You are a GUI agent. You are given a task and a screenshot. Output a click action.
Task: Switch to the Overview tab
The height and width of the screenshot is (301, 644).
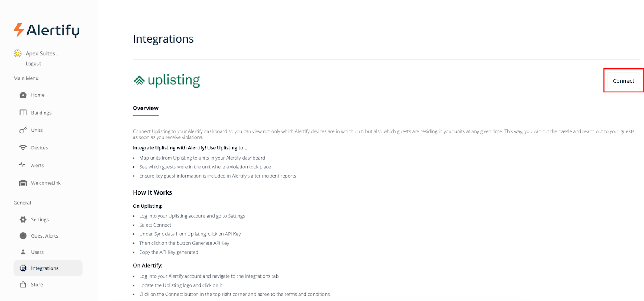pyautogui.click(x=146, y=108)
